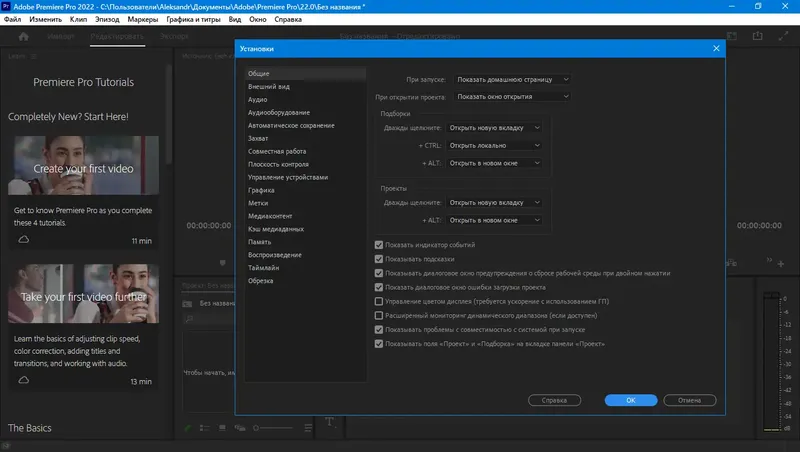Click the pencil write toggle in Project panel
This screenshot has width=800, height=452.
coord(188,428)
